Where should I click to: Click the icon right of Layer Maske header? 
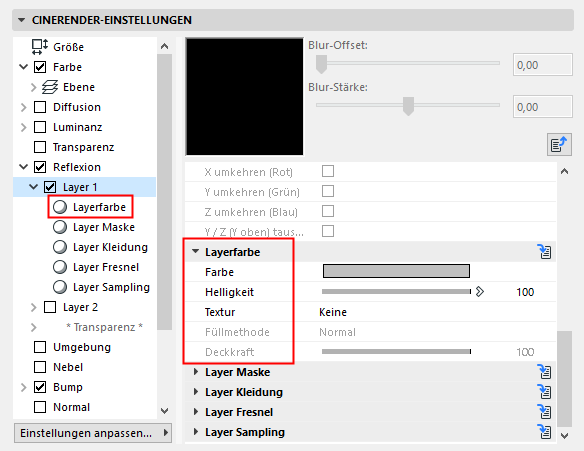point(545,372)
